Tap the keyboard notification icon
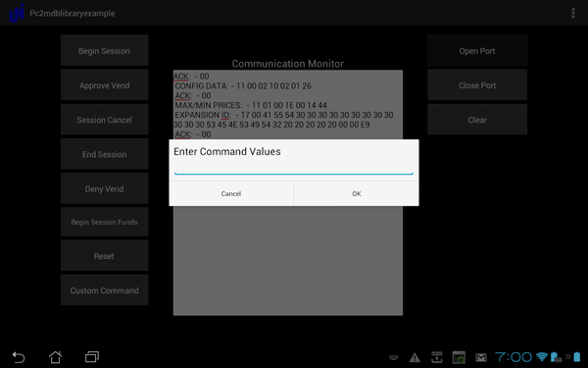This screenshot has height=368, width=588. [x=393, y=357]
